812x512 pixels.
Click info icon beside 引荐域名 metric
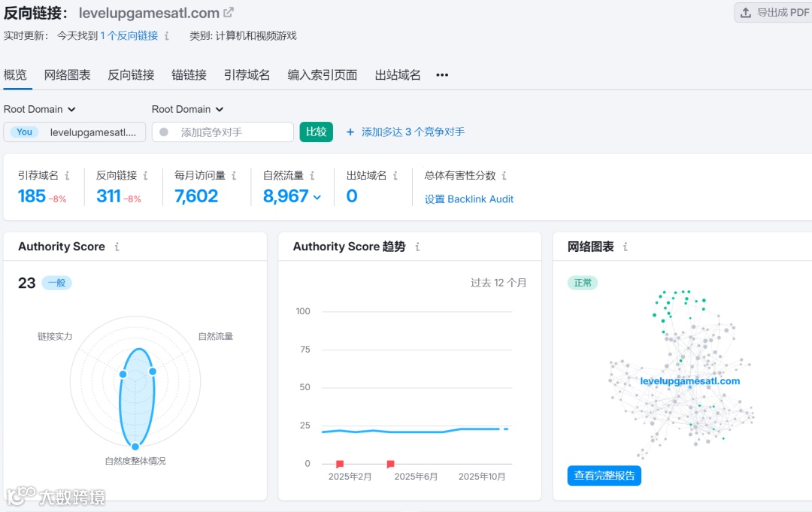(x=68, y=175)
